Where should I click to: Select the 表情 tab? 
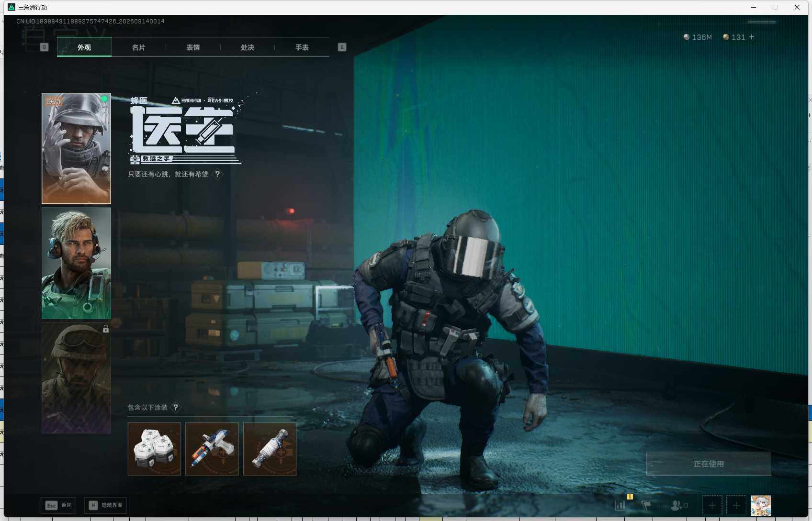[193, 47]
